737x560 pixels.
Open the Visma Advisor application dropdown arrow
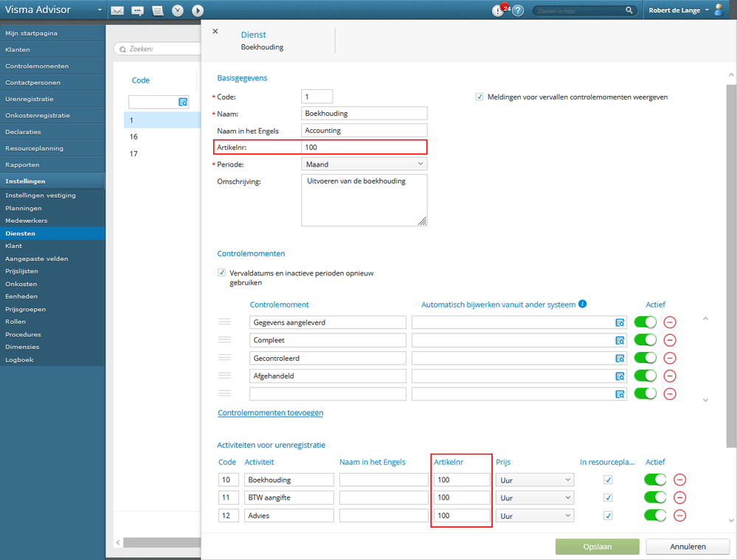pyautogui.click(x=100, y=10)
